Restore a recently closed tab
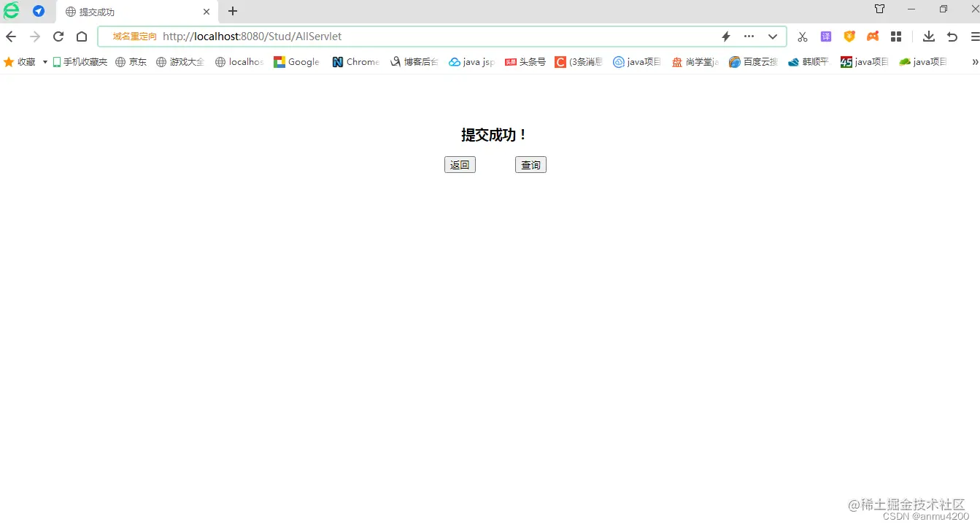The width and height of the screenshot is (980, 527). click(x=952, y=36)
